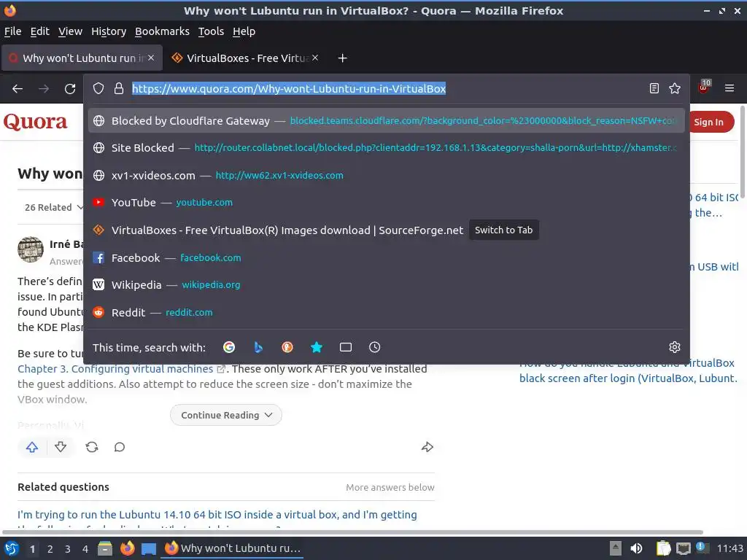Viewport: 747px width, 560px height.
Task: Open the Firefox hamburger menu
Action: (729, 88)
